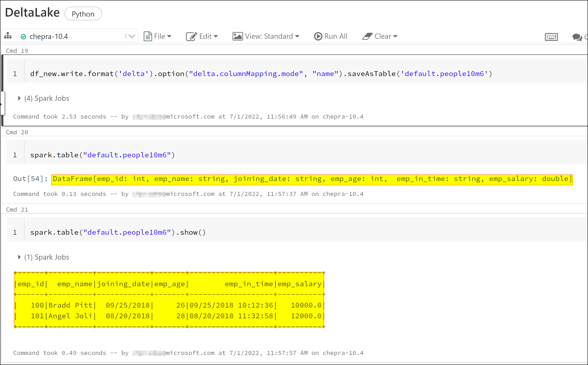Click the Edit pencil icon

192,36
